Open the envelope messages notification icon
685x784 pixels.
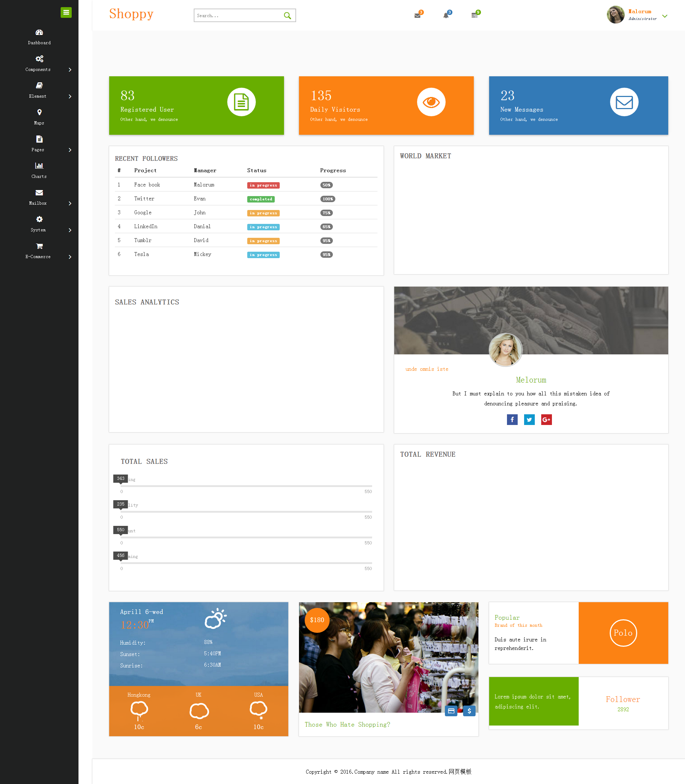coord(417,15)
